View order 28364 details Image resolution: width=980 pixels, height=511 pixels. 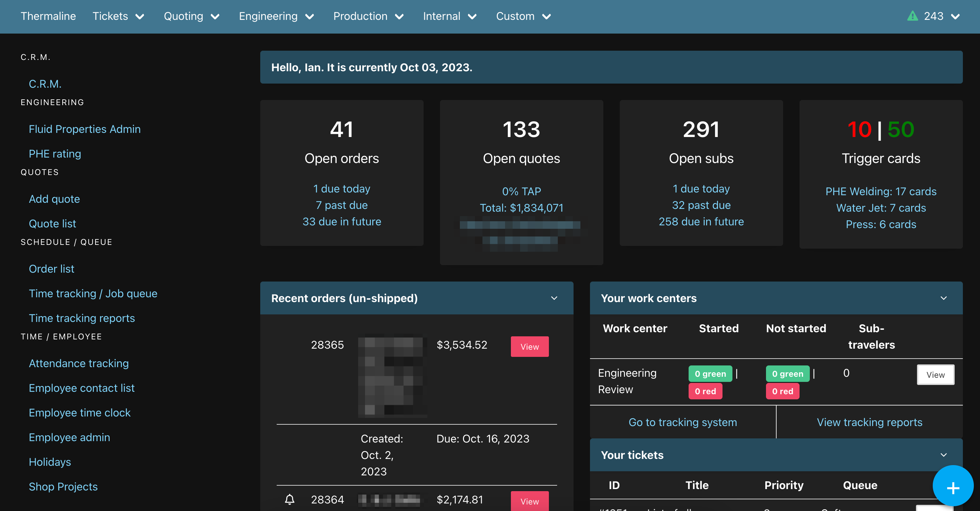(x=530, y=501)
